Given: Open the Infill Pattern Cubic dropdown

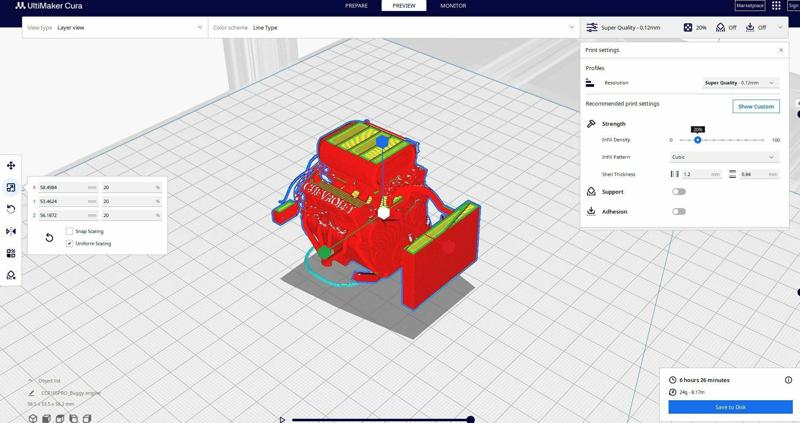Looking at the screenshot, I should (x=724, y=157).
